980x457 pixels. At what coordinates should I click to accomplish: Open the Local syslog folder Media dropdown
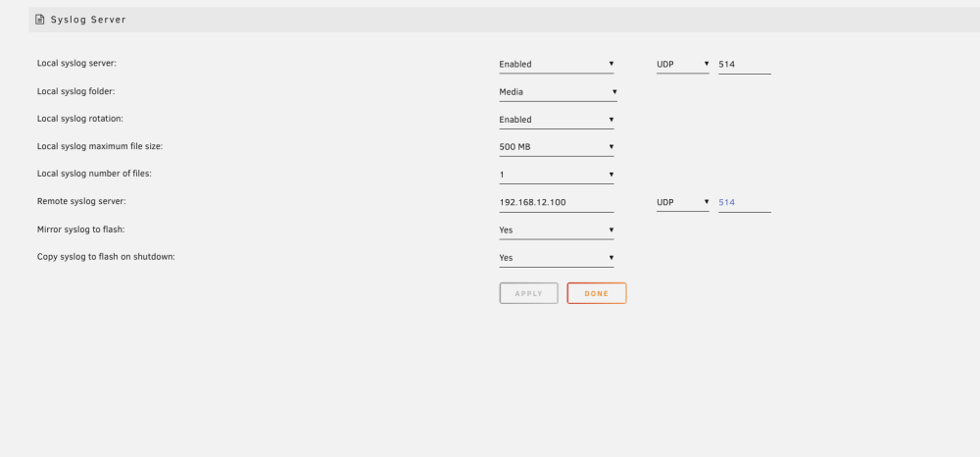pos(559,92)
